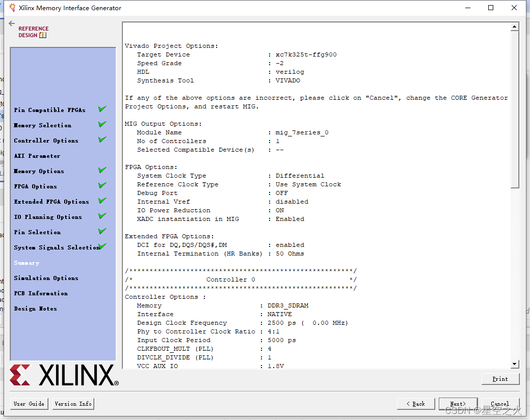Click target device value xc7k325t-ffg900
The width and height of the screenshot is (530, 420).
tap(306, 54)
